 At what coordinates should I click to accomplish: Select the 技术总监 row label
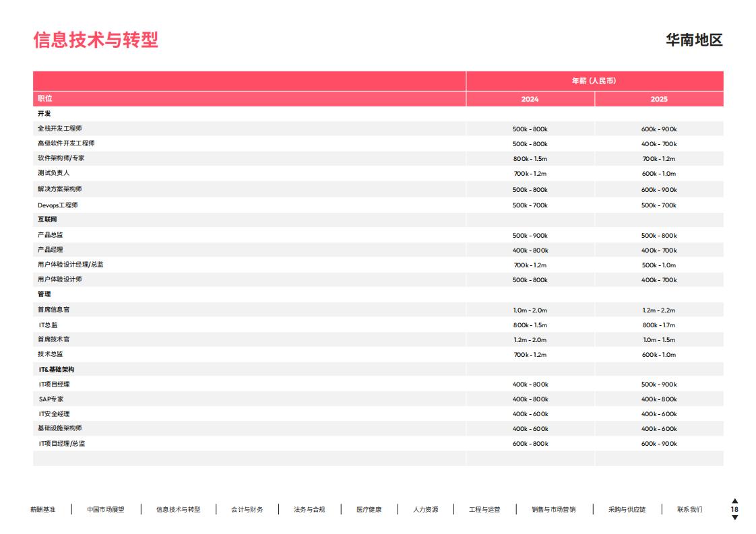coord(50,354)
